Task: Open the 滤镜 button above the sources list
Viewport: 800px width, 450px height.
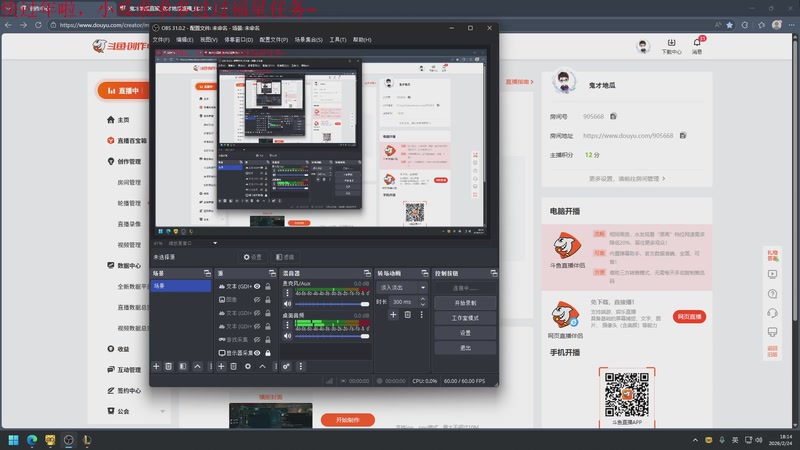Action: 285,257
